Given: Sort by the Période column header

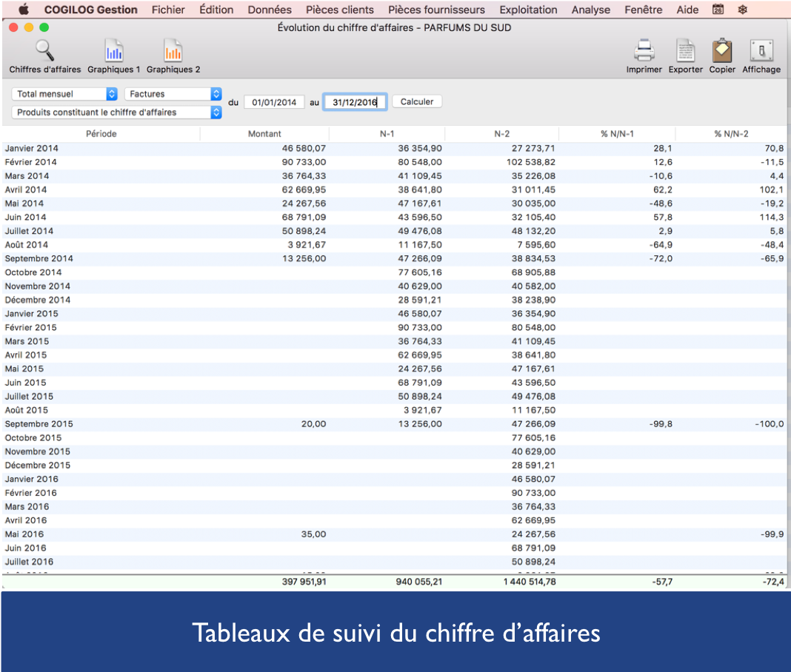Looking at the screenshot, I should click(101, 134).
